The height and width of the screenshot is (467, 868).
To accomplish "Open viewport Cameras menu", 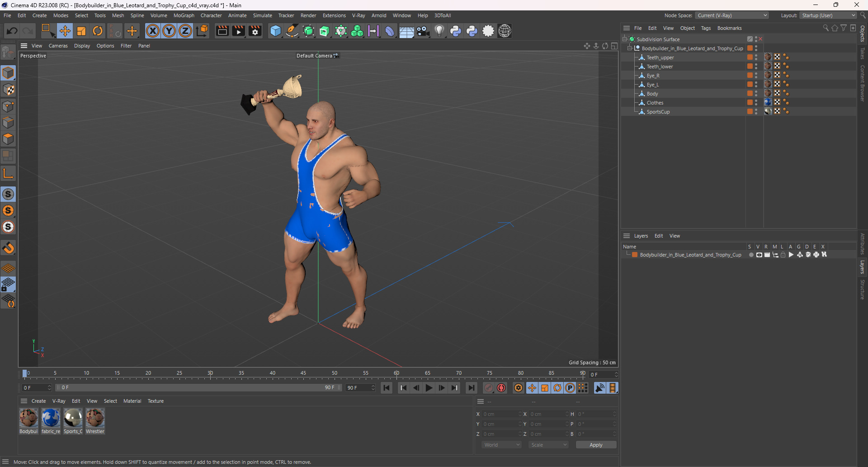I will click(x=58, y=46).
